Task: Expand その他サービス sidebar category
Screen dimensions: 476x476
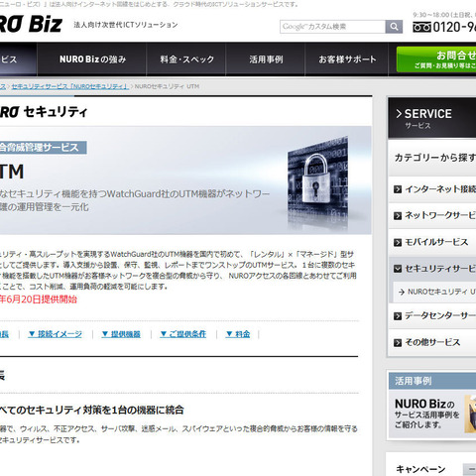Action: click(x=432, y=342)
